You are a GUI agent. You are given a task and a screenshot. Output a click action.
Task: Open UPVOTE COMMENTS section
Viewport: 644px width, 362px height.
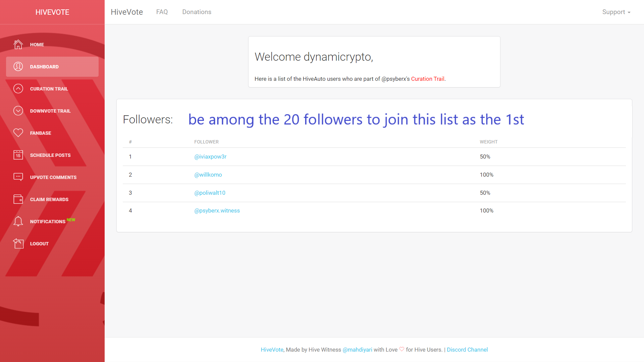click(52, 177)
